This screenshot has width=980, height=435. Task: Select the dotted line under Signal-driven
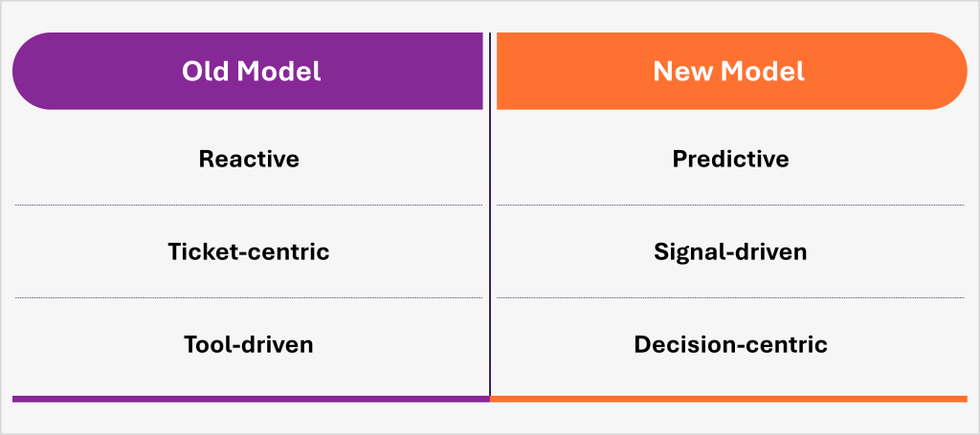click(x=730, y=297)
